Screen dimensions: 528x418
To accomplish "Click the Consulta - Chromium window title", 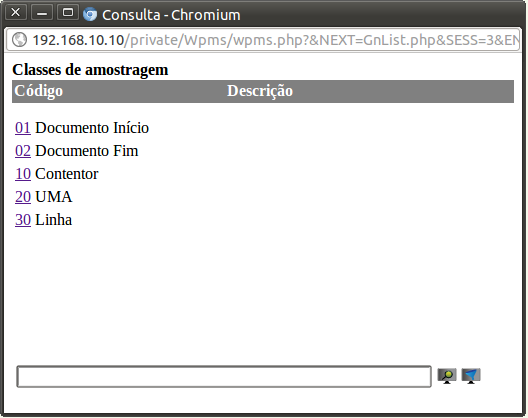I will (x=171, y=15).
